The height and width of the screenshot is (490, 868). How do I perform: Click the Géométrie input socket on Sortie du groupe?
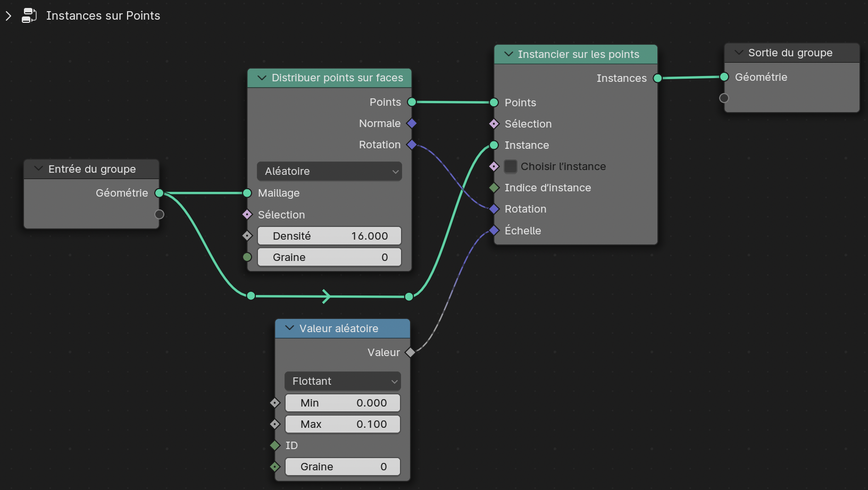point(724,77)
